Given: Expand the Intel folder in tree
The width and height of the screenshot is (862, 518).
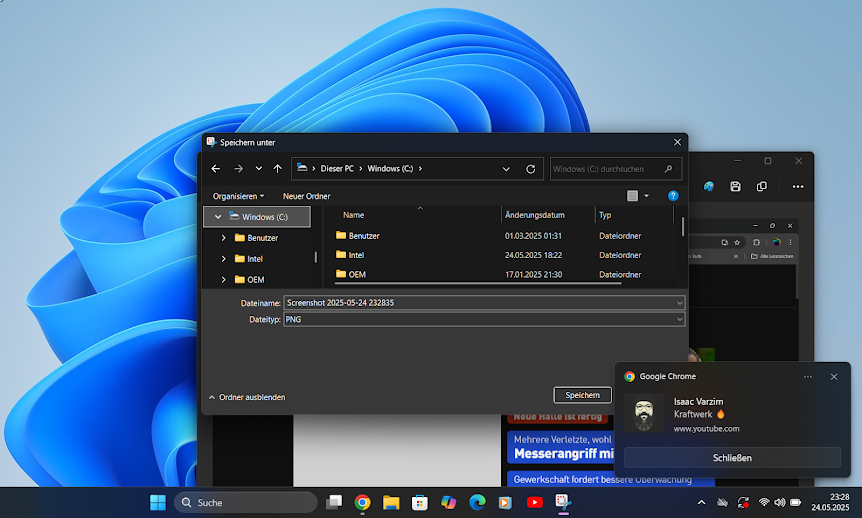Looking at the screenshot, I should point(223,259).
